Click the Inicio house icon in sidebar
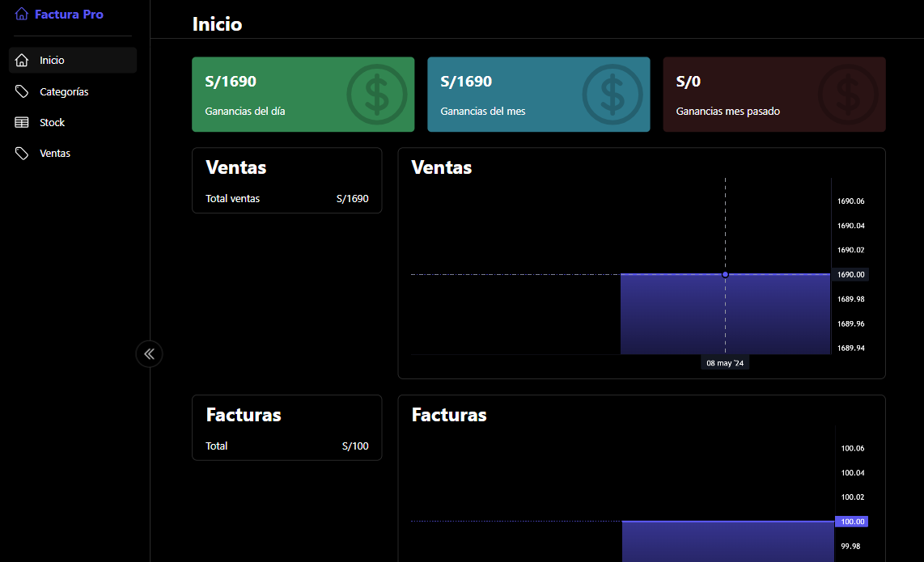 pyautogui.click(x=22, y=61)
